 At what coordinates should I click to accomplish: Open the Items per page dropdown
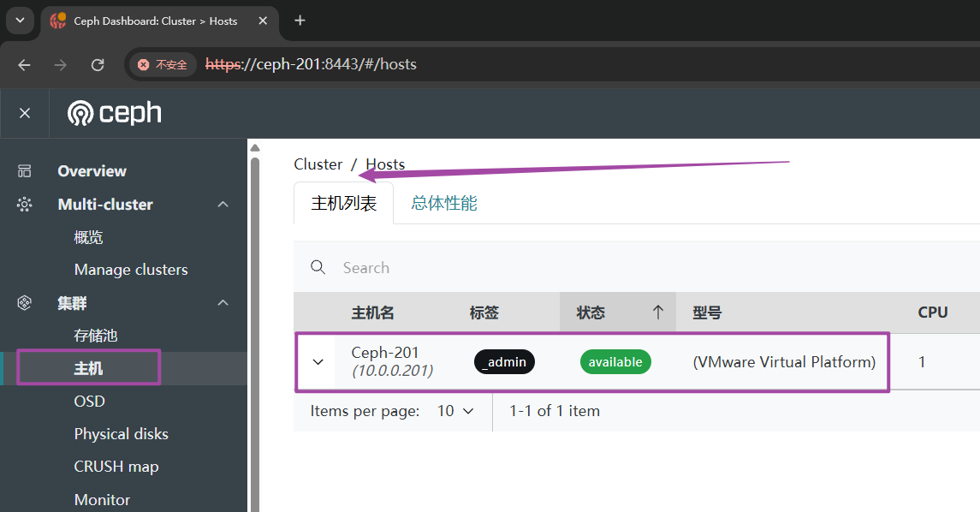point(455,411)
